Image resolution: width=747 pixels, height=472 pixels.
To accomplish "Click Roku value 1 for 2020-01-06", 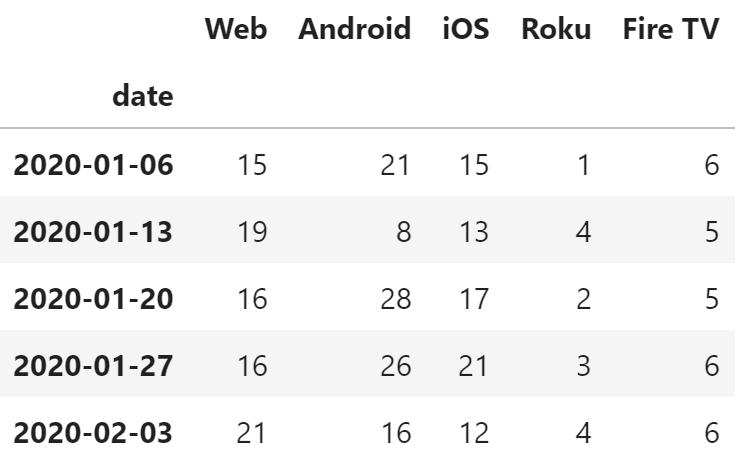I will 584,164.
